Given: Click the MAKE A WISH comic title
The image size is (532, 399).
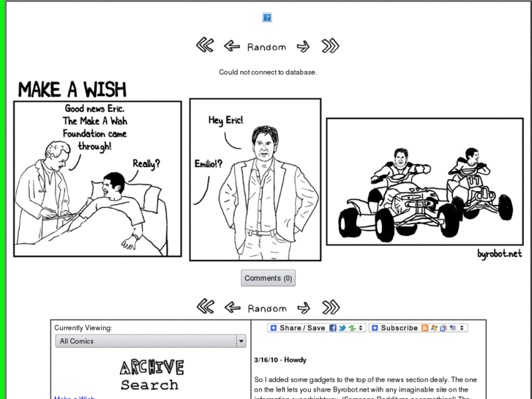Looking at the screenshot, I should [72, 89].
